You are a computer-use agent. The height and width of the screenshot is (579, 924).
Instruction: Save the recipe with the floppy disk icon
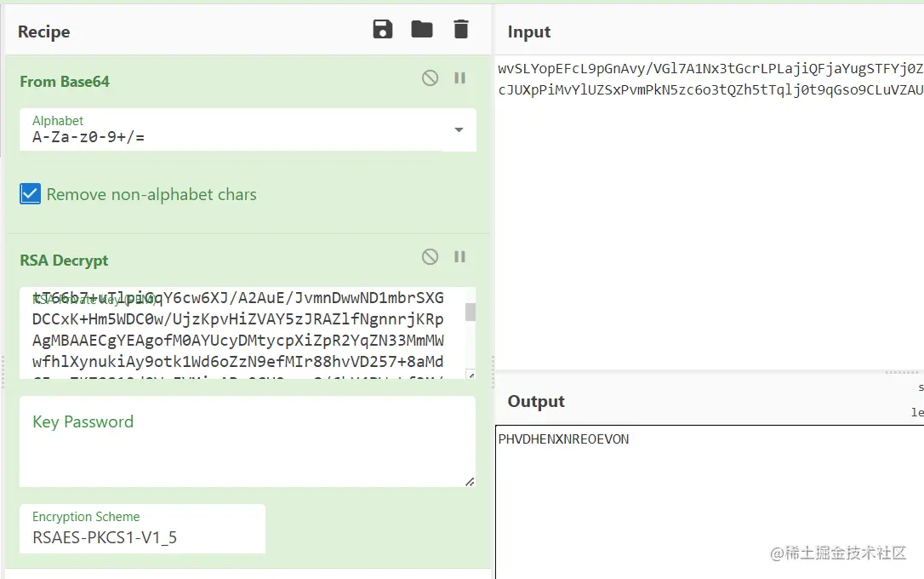coord(382,29)
